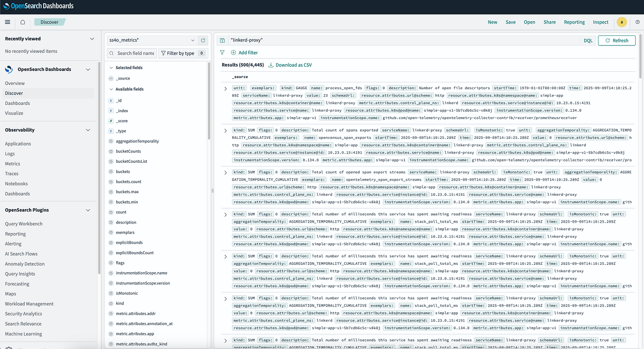This screenshot has height=349, width=644.
Task: Open the saved queries icon in the query bar
Action: [222, 40]
